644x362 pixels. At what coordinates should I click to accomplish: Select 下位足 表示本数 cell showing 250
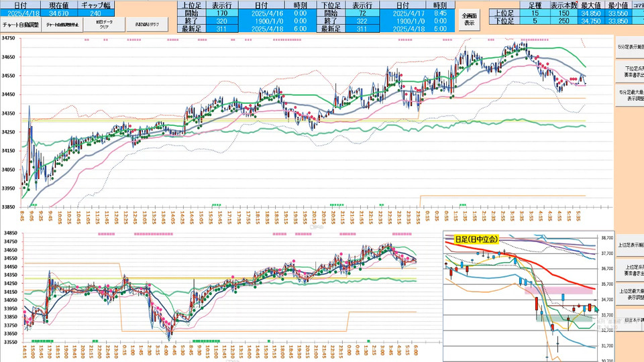pyautogui.click(x=564, y=21)
